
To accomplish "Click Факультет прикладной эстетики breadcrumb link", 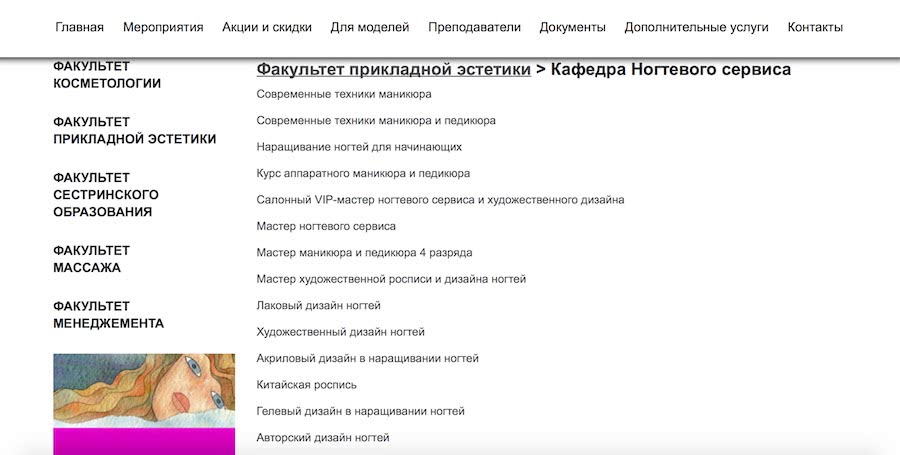I will (393, 70).
